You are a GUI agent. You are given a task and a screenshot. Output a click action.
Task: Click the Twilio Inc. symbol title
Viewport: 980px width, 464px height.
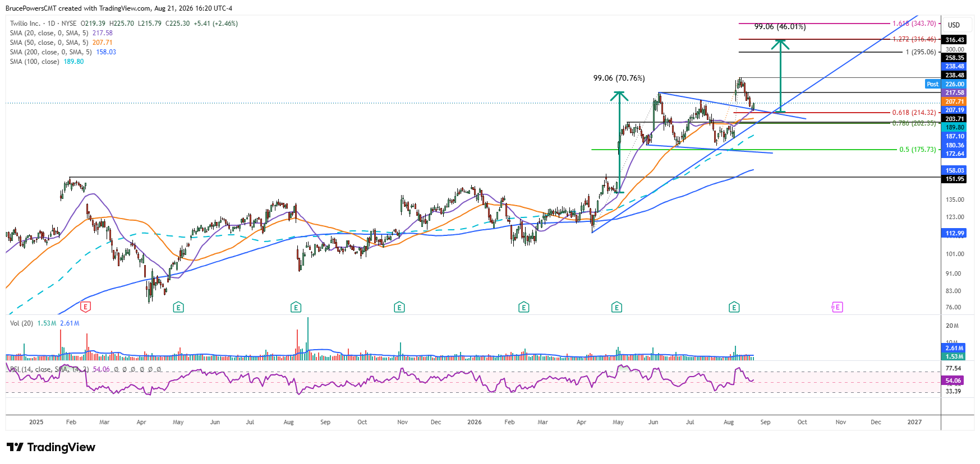coord(25,24)
